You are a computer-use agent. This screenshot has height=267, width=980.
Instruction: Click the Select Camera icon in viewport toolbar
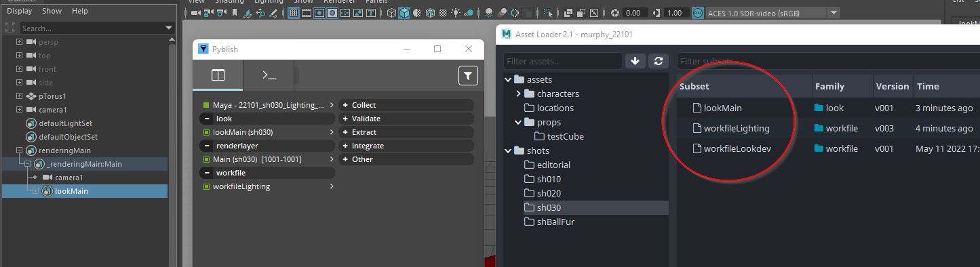tap(196, 13)
